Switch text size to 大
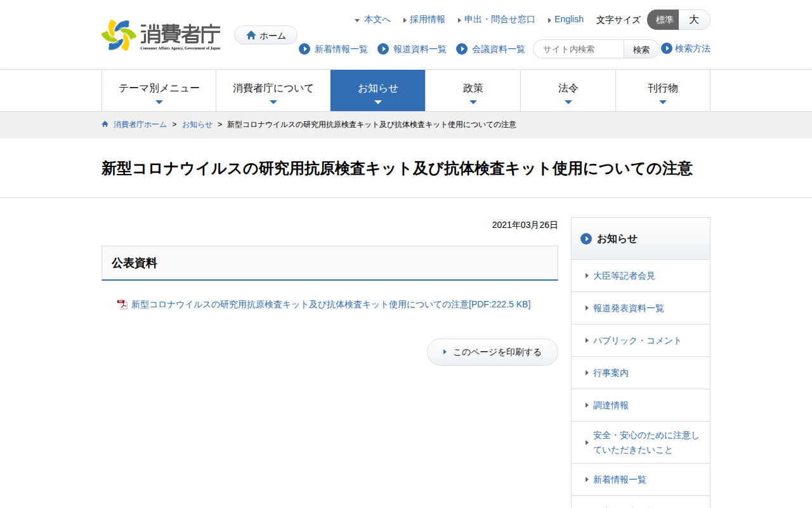This screenshot has width=812, height=508. click(694, 20)
